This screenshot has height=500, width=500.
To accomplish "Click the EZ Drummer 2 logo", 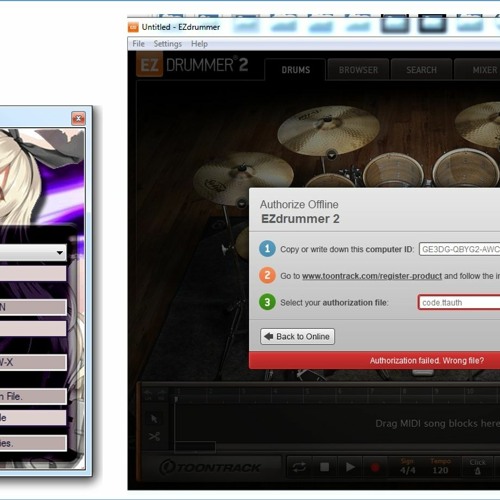I will 192,65.
